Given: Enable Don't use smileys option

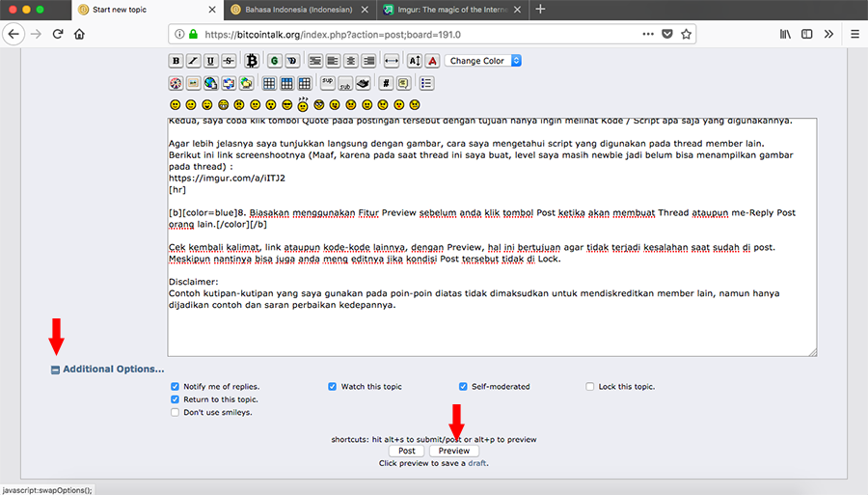Looking at the screenshot, I should [x=175, y=413].
